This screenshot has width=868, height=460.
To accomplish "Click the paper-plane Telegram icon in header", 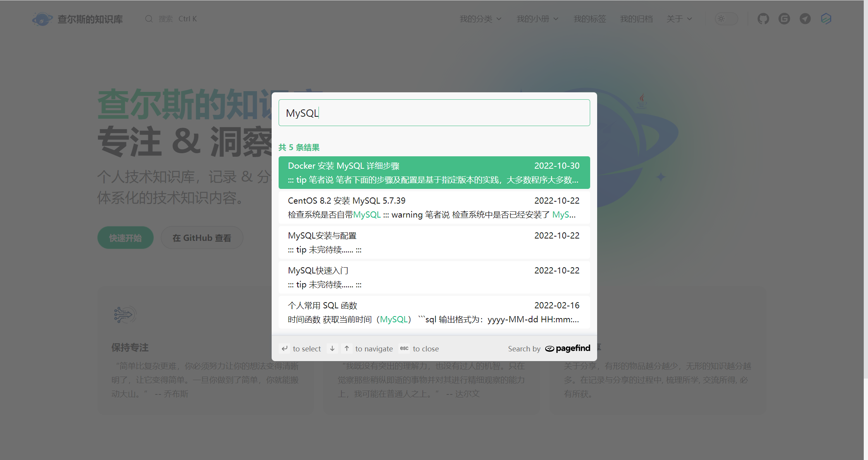I will [805, 19].
